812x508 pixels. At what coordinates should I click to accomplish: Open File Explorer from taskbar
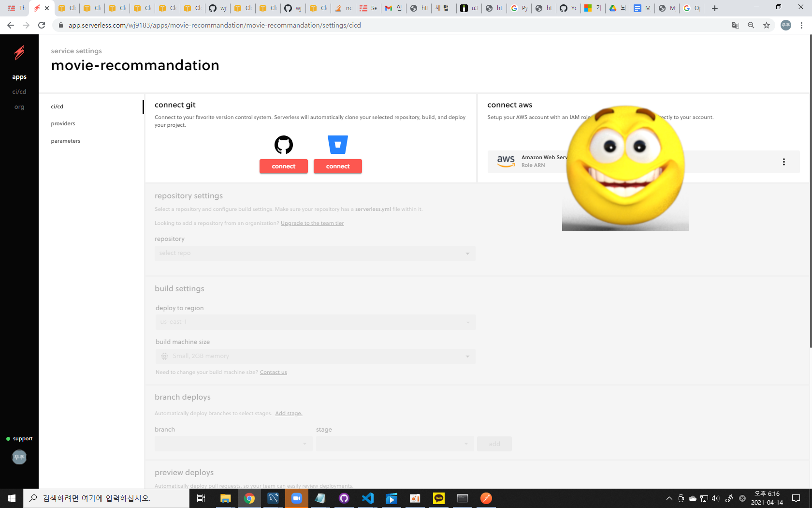[x=226, y=498]
